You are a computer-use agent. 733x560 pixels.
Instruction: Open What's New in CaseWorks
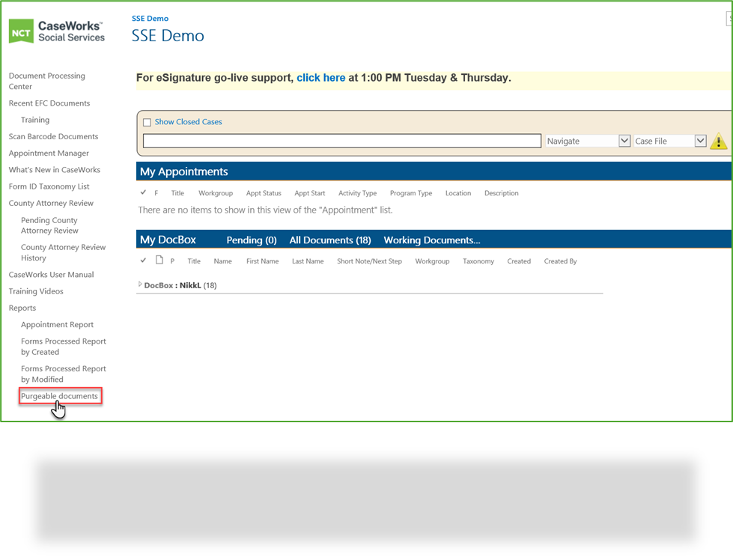coord(54,170)
